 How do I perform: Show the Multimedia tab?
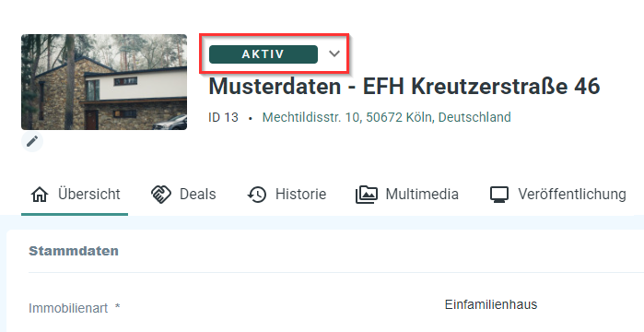[x=407, y=194]
